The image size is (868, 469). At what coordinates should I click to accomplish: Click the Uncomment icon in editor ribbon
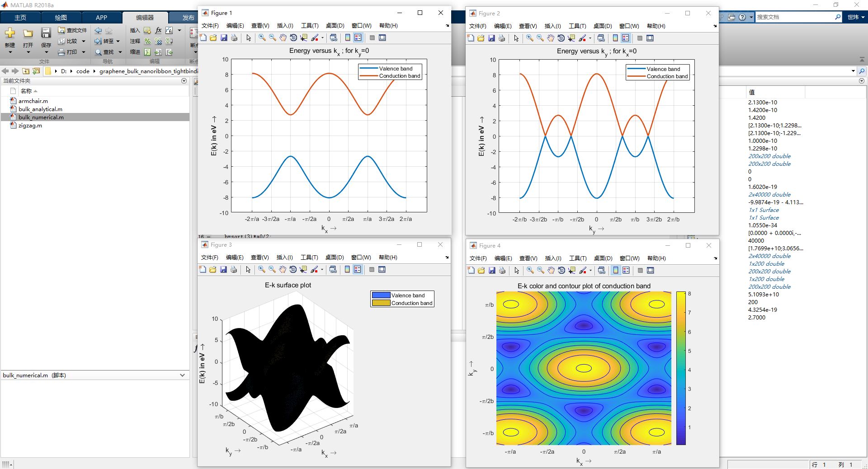(158, 42)
